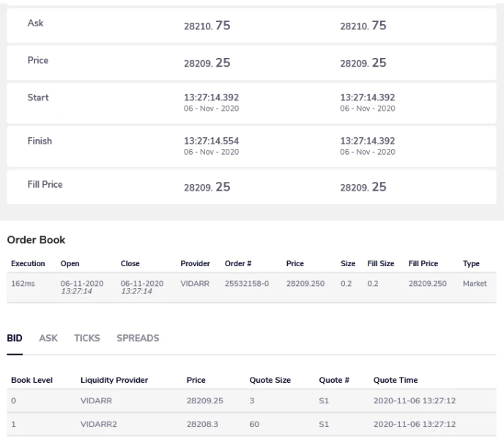Click the Type column header in Order Book
The image size is (504, 440).
click(471, 263)
